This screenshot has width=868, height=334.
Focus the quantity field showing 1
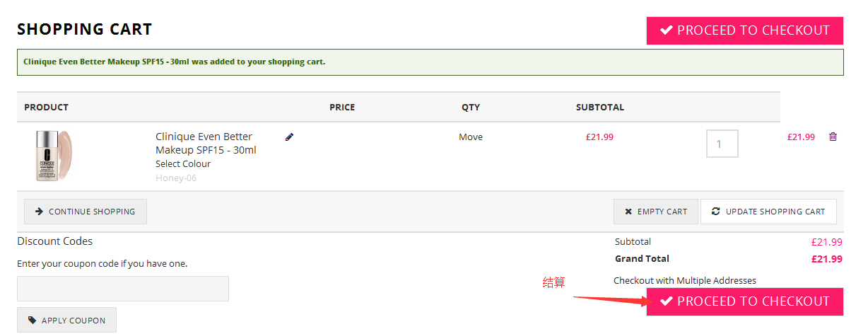pyautogui.click(x=722, y=144)
